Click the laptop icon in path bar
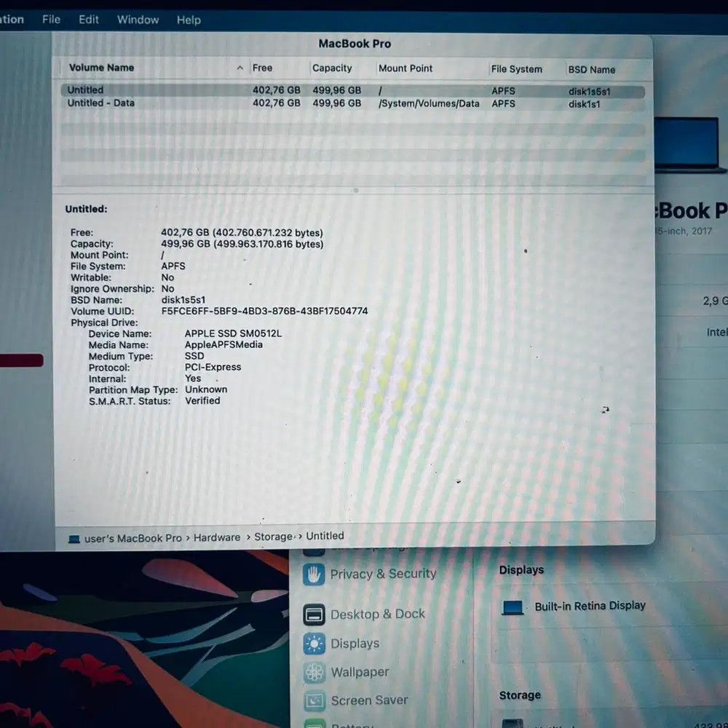 (74, 539)
